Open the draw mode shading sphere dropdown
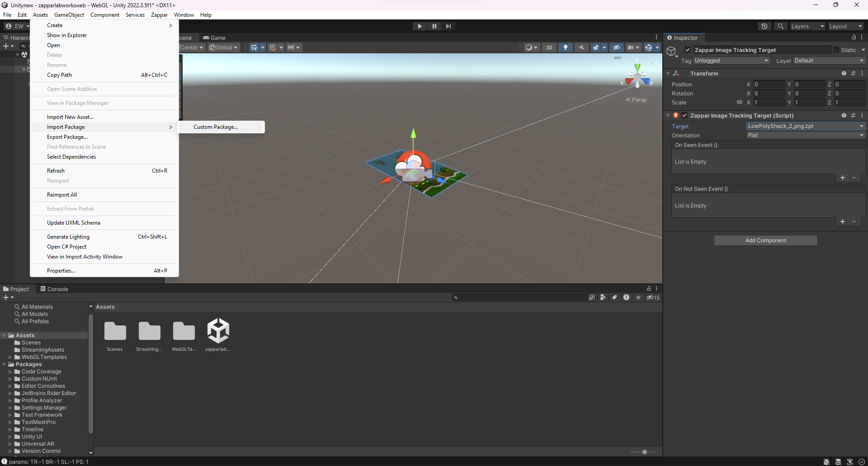Viewport: 868px width, 466px height. [x=531, y=47]
